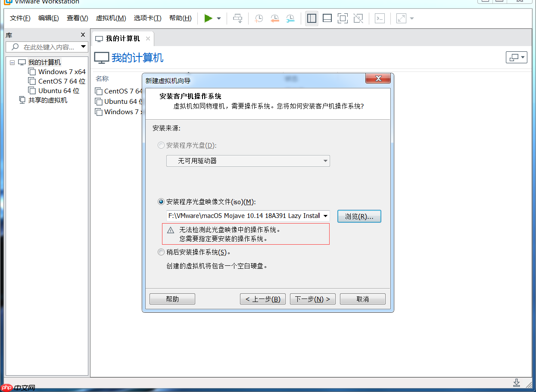Viewport: 536px width, 392px height.
Task: Toggle the library panel view
Action: click(x=312, y=18)
